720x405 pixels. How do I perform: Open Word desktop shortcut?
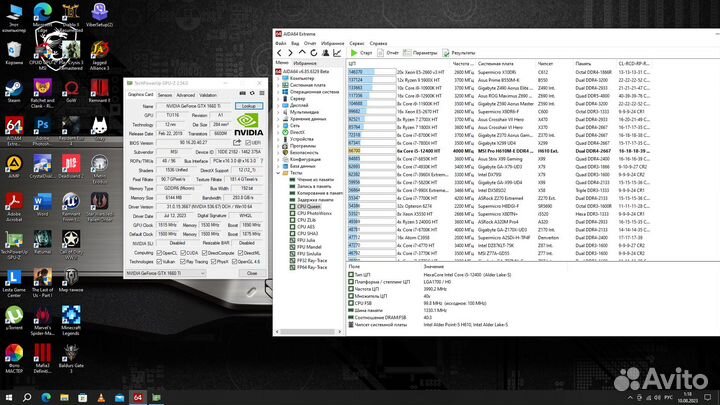point(42,205)
